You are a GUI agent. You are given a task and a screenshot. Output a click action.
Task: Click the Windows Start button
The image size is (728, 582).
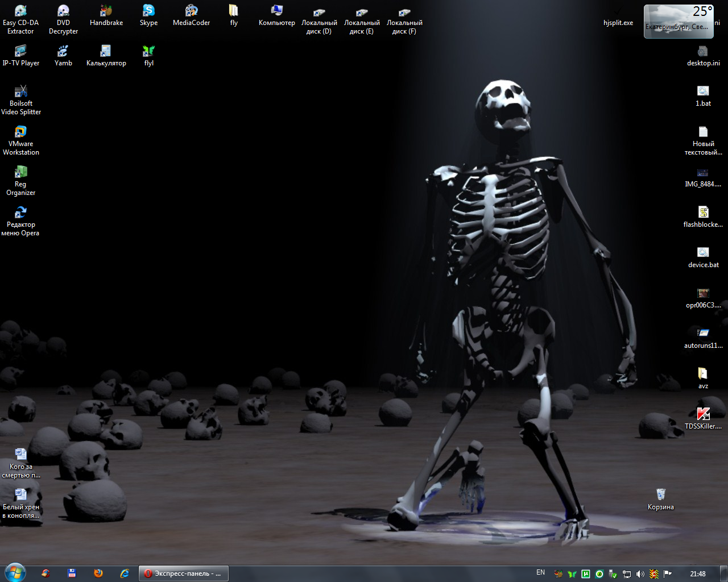15,573
